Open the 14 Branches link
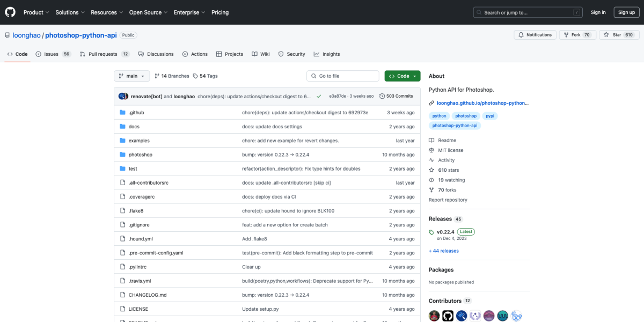The height and width of the screenshot is (322, 644). (x=172, y=76)
